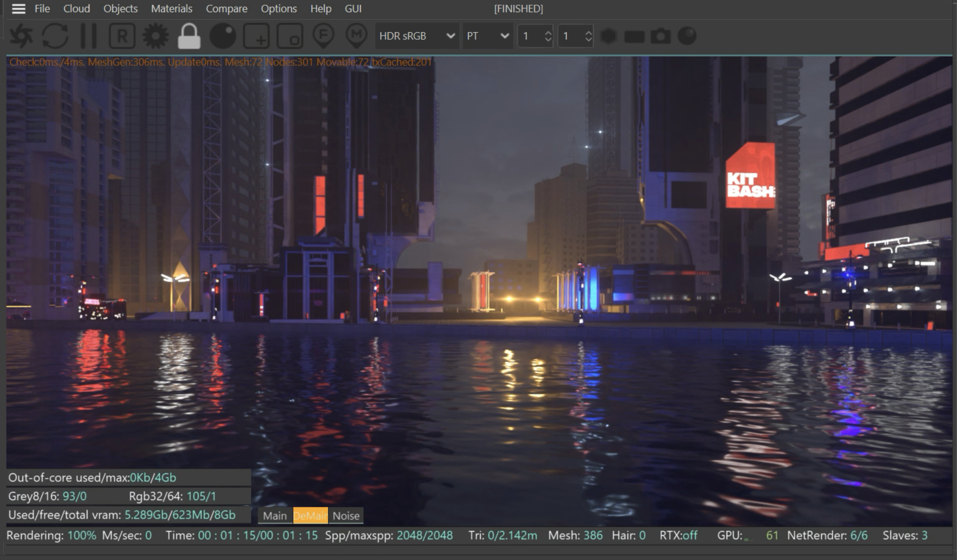Click the first numeric stepper arrows
The height and width of the screenshot is (560, 957).
pyautogui.click(x=548, y=36)
